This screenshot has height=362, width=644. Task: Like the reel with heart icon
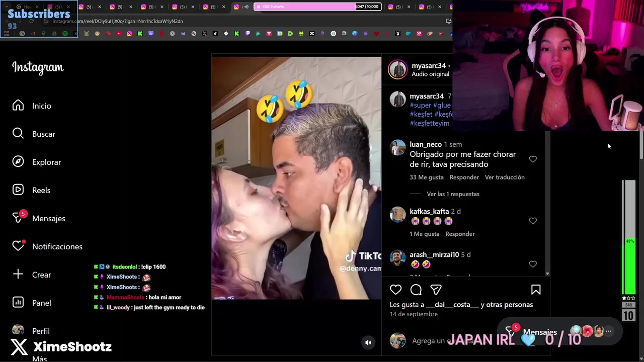pos(396,290)
